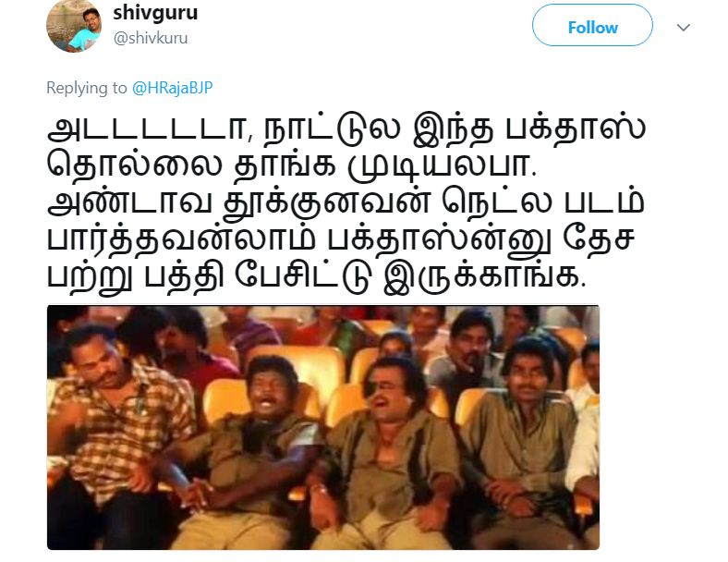Click the tweet line starting with தொல்லை

pos(292,165)
